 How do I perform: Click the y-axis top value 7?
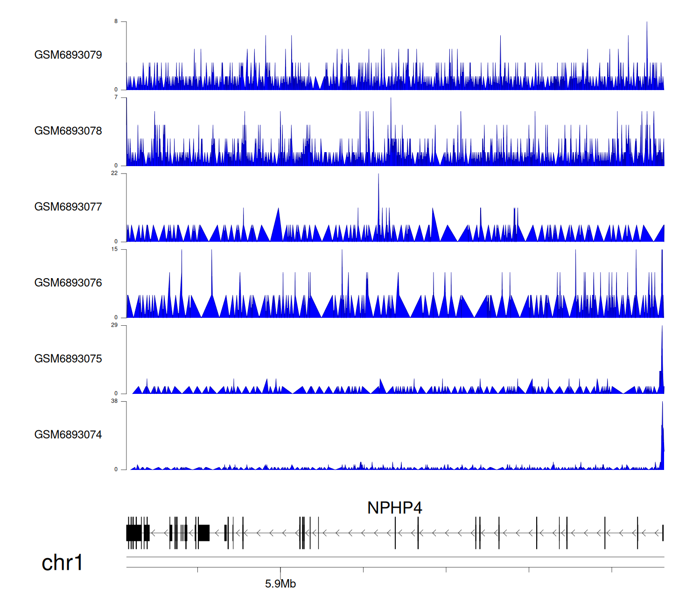[x=116, y=98]
